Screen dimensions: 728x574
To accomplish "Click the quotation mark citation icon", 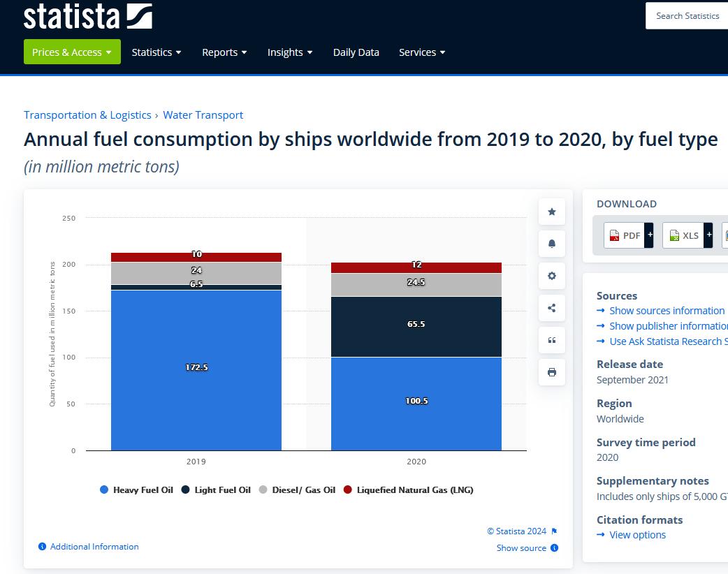I will (552, 340).
